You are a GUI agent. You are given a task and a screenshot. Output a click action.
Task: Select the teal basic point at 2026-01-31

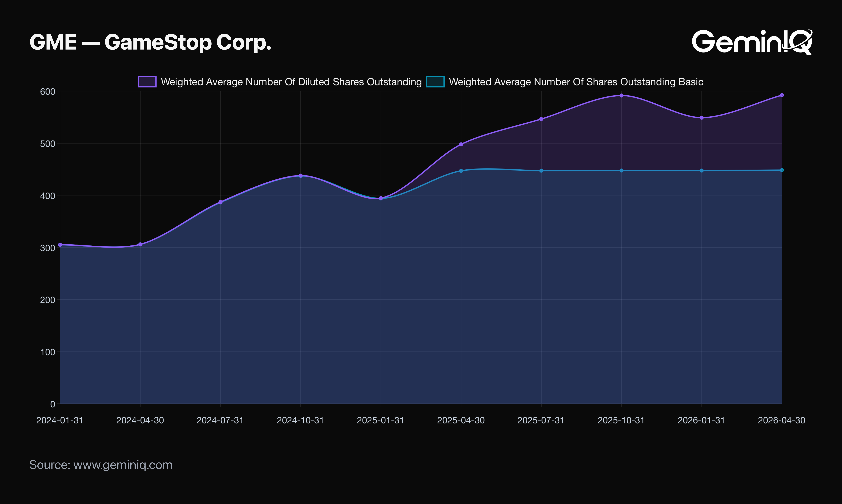pyautogui.click(x=702, y=170)
